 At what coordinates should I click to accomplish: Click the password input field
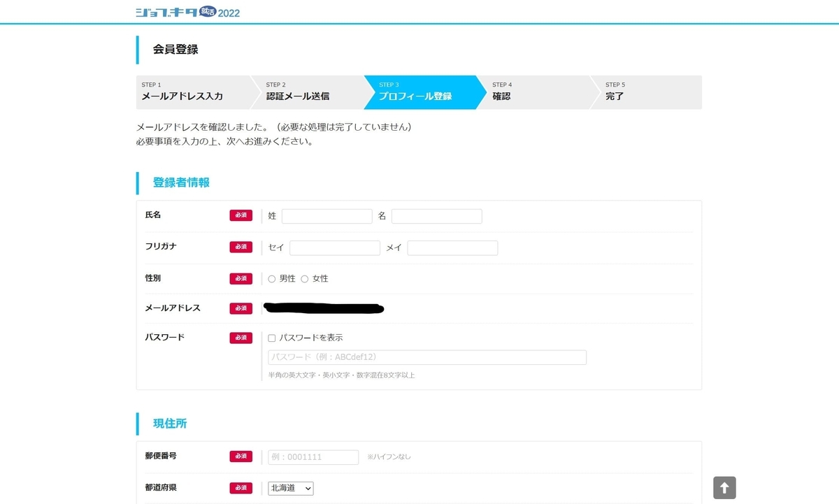tap(427, 357)
